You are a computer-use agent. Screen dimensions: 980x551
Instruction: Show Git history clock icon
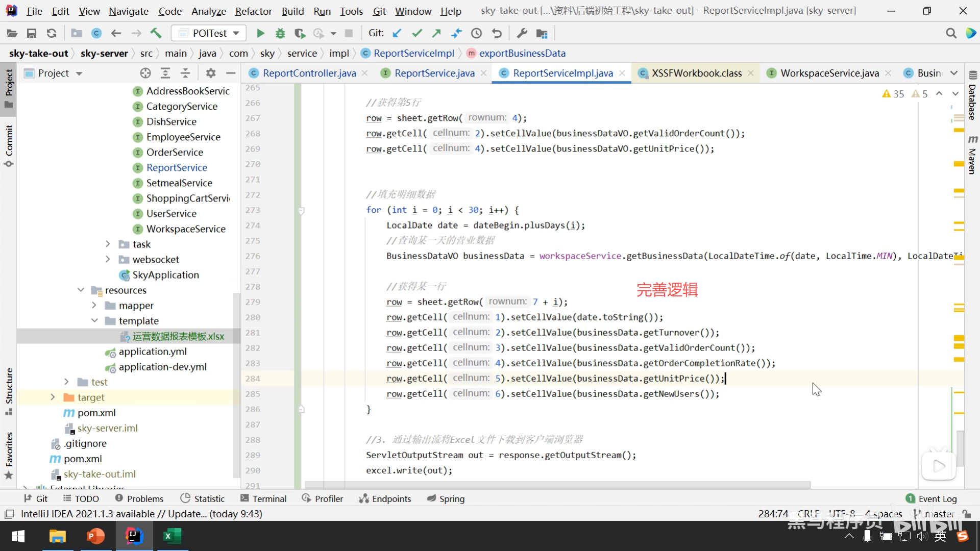[476, 33]
